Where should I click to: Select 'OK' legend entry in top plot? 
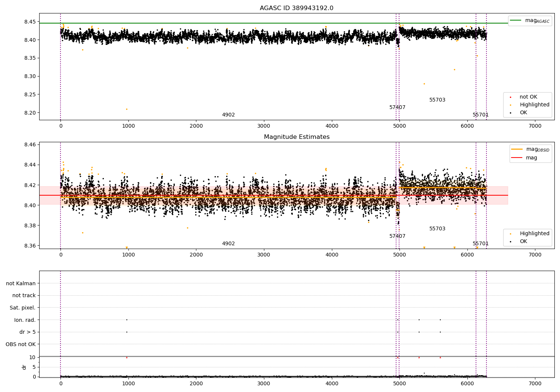tap(523, 113)
